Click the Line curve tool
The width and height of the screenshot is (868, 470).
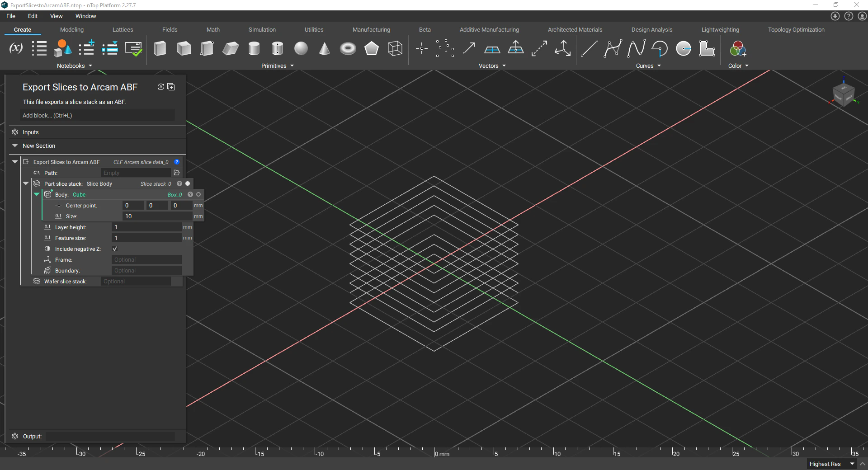click(589, 48)
